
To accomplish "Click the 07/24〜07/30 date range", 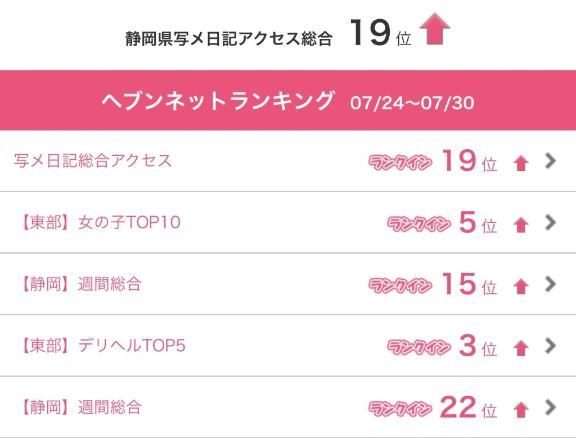I will (x=412, y=103).
